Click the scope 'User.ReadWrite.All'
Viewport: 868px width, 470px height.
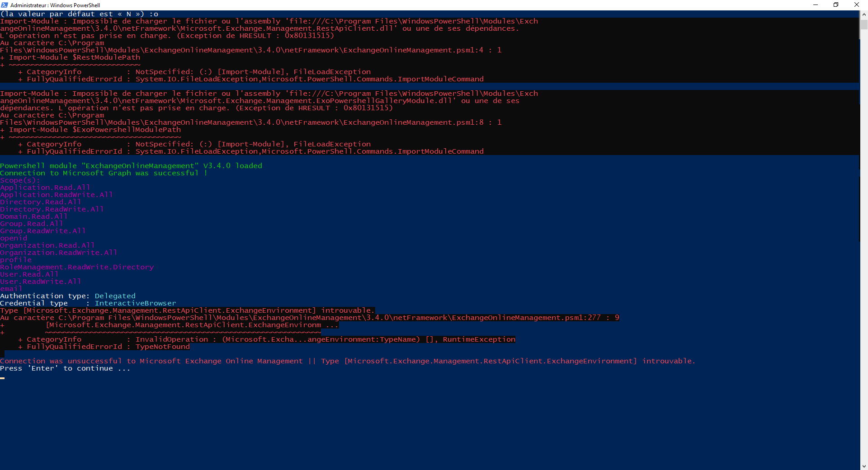tap(41, 282)
